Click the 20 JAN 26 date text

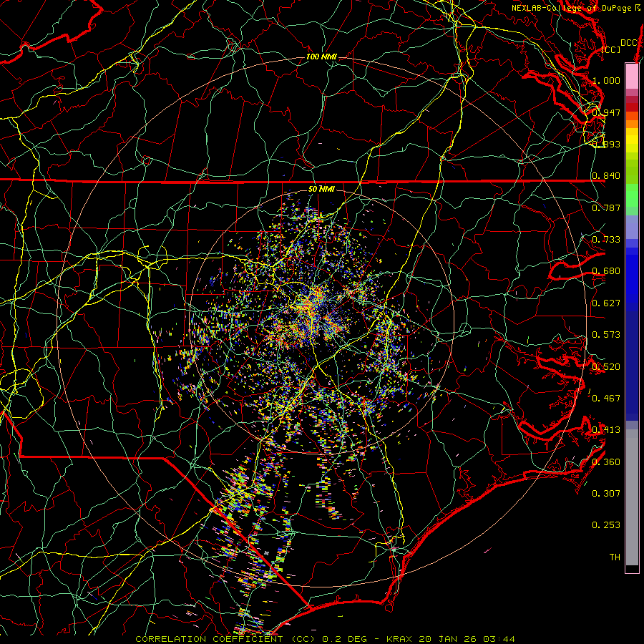(x=447, y=639)
